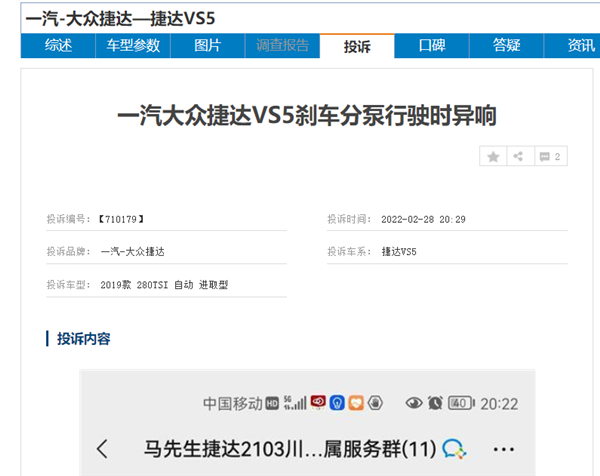Click the 投诉内容 section heading
Viewport: 600px width, 476px height.
point(83,339)
